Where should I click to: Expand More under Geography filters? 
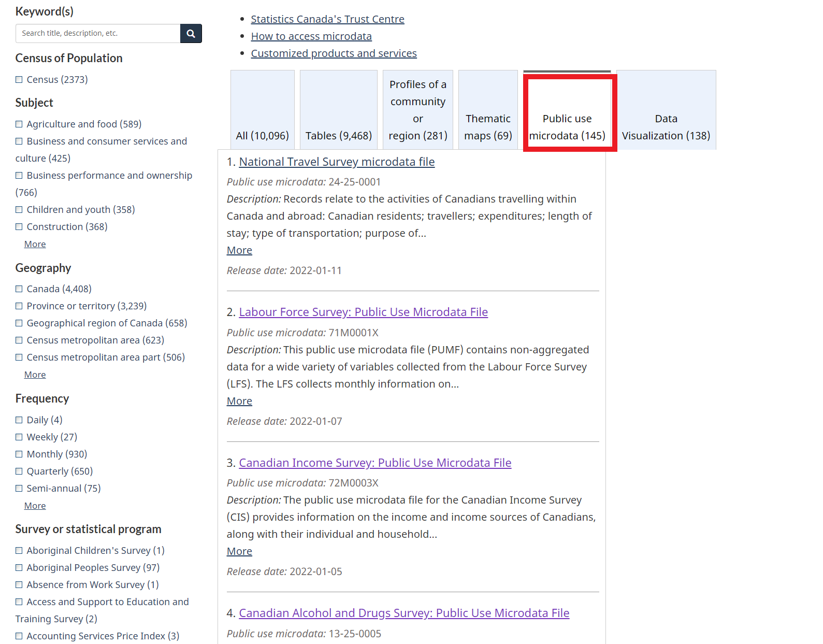(x=35, y=375)
